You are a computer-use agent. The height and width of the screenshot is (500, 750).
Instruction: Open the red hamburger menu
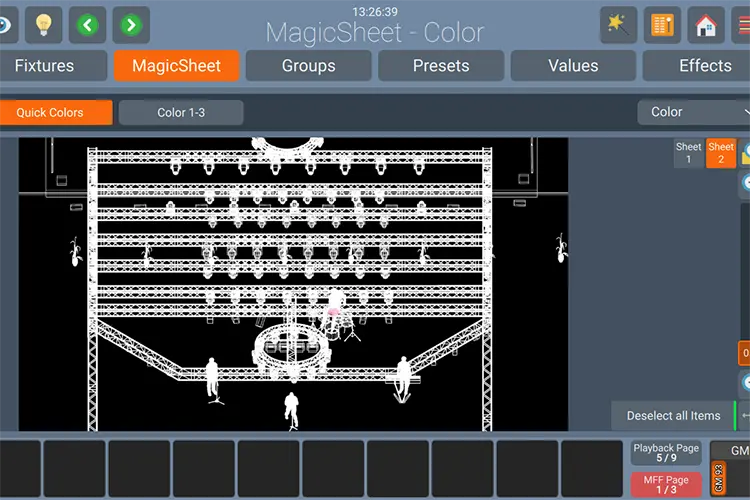tap(742, 25)
